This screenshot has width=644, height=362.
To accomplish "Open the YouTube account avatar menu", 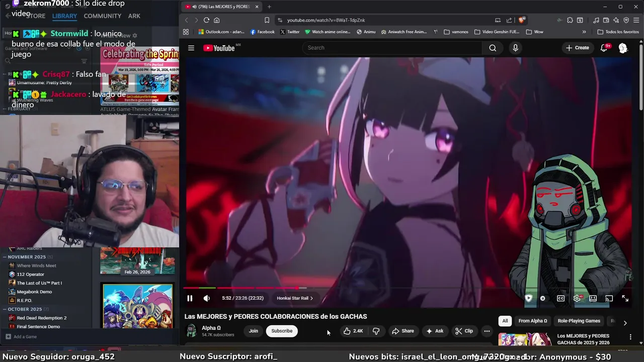I will [623, 48].
